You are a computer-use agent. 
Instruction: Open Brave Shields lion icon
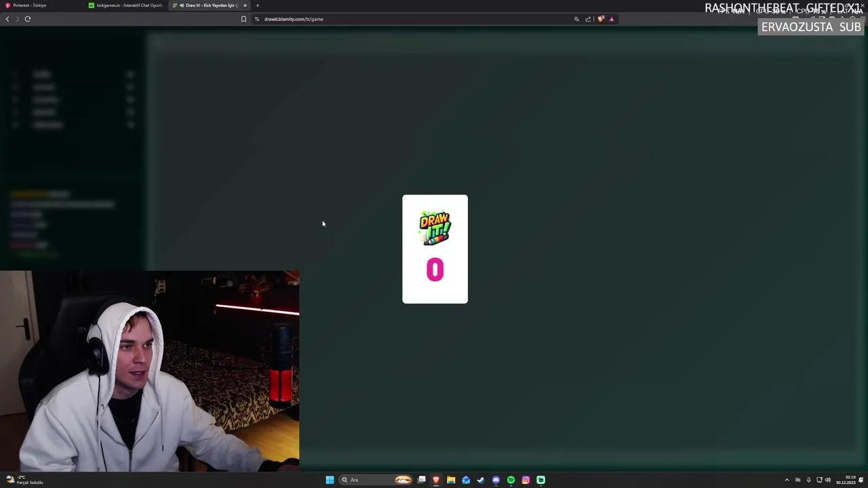coord(601,19)
